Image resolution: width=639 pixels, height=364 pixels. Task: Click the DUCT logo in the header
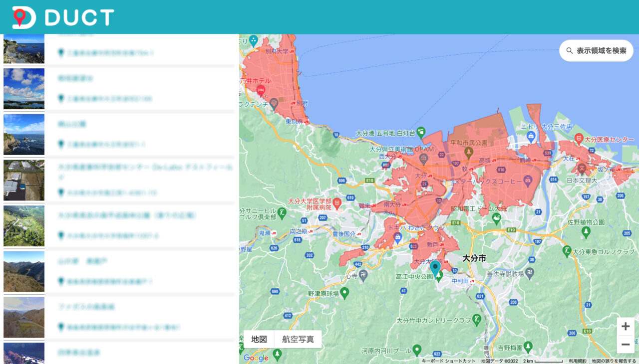click(x=63, y=17)
